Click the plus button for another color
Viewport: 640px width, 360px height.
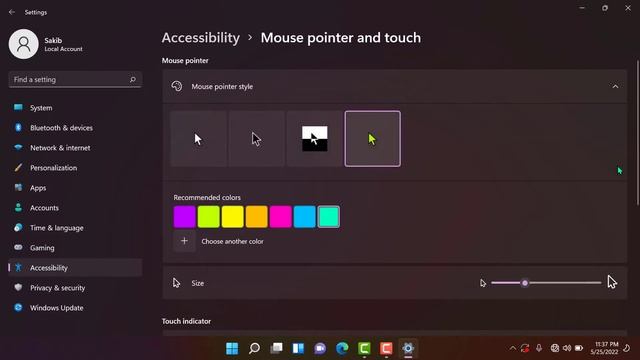[184, 241]
